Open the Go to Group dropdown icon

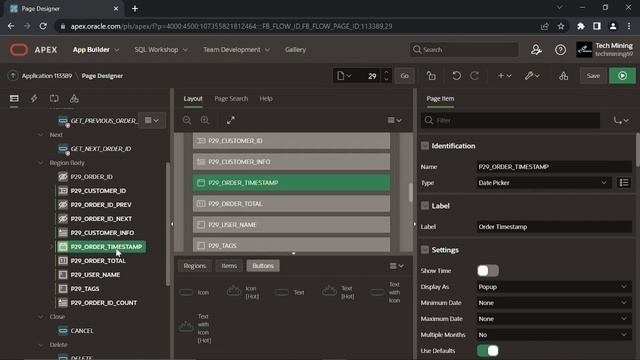click(621, 120)
